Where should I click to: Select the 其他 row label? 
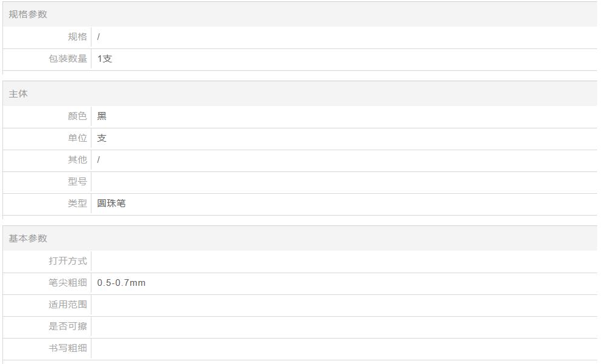click(x=77, y=160)
